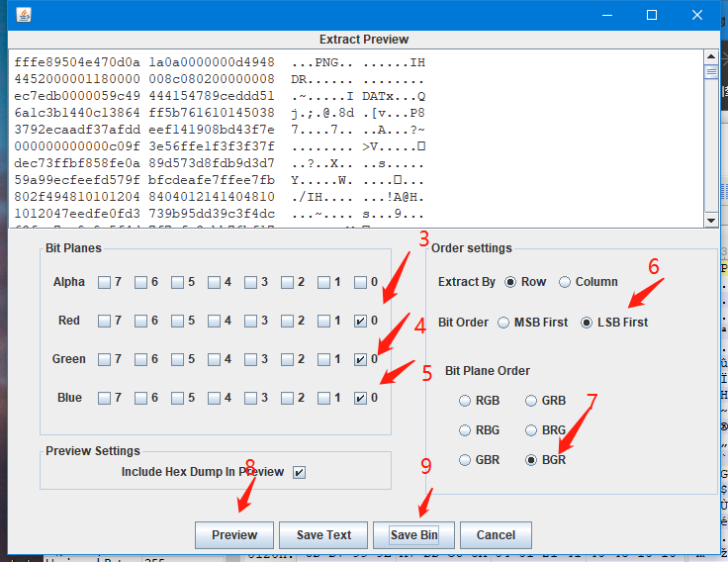The width and height of the screenshot is (728, 562).
Task: Select Blue bit plane 6
Action: [140, 398]
